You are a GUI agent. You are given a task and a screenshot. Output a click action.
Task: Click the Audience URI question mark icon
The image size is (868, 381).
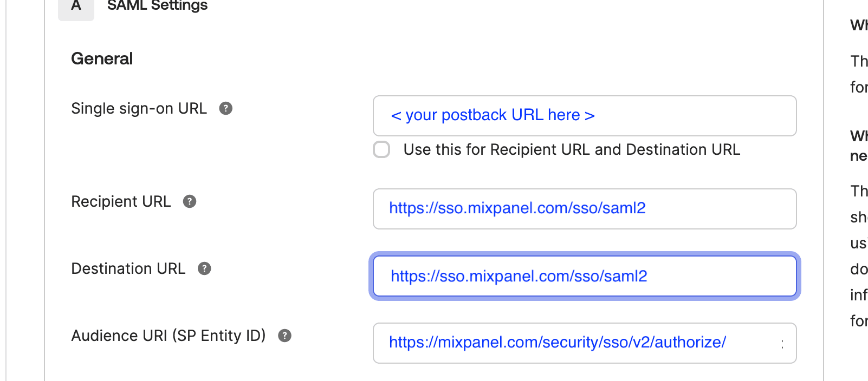pyautogui.click(x=286, y=336)
